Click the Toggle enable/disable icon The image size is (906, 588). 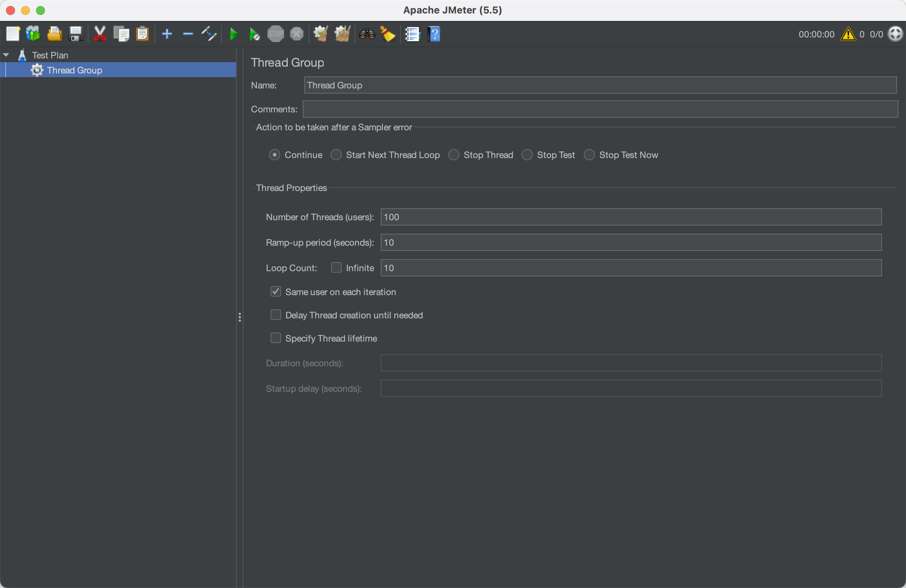(209, 34)
